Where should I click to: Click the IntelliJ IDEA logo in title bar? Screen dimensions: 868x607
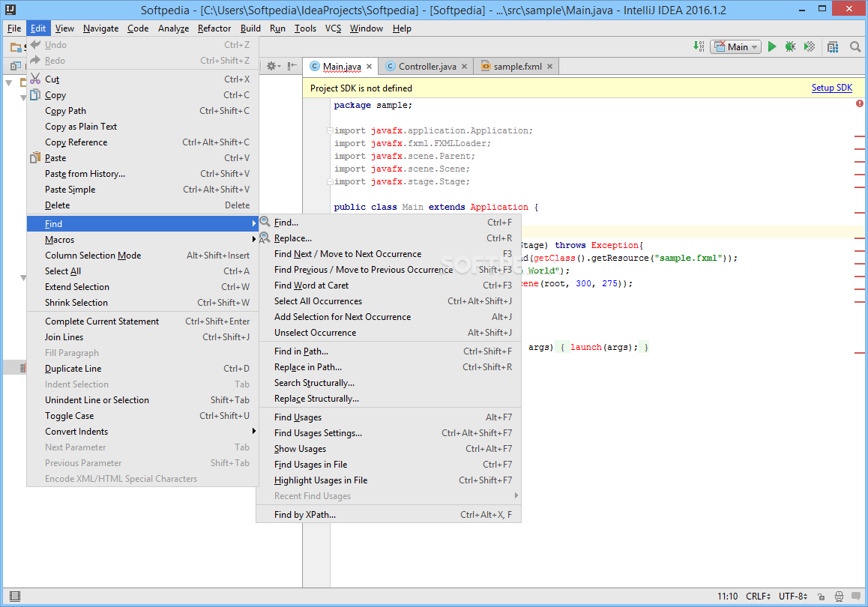coord(10,10)
